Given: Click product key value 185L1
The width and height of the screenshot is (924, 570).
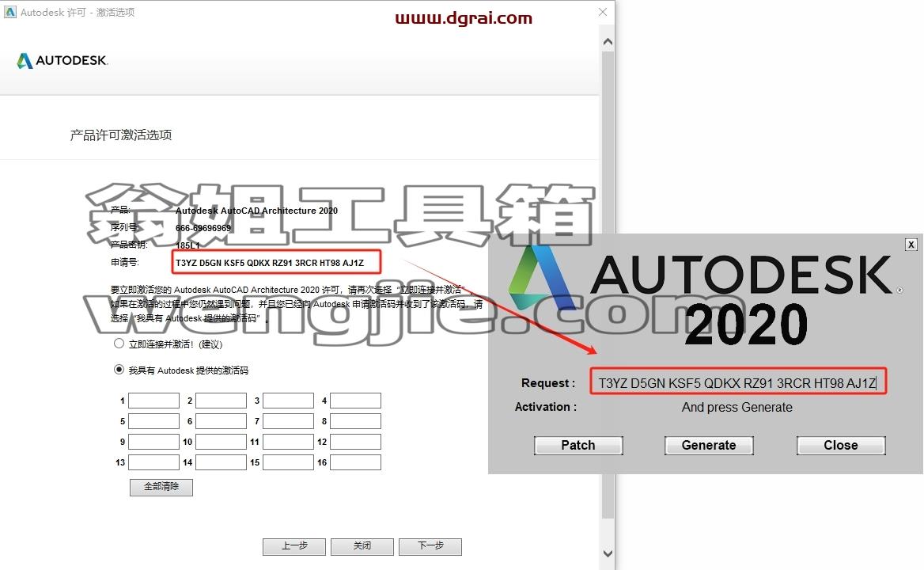Looking at the screenshot, I should pos(187,245).
